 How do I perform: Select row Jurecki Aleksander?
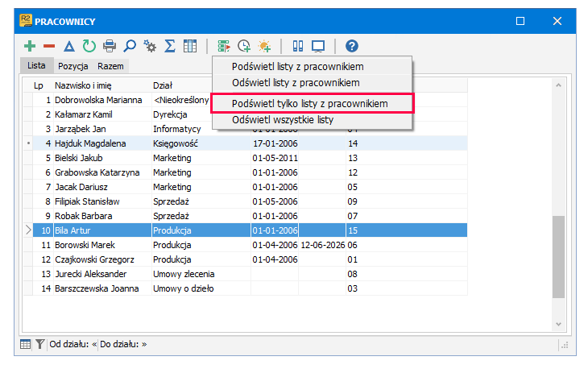click(246, 274)
